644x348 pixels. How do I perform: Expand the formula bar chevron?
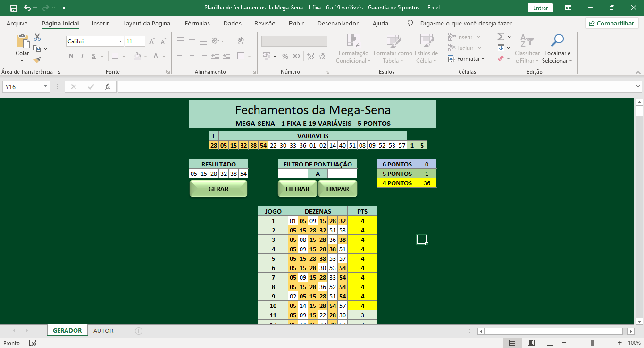click(x=638, y=87)
